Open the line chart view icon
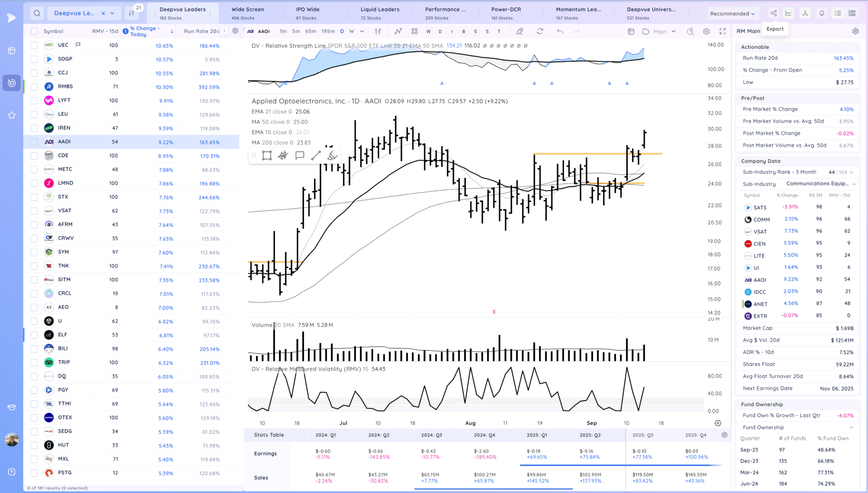The image size is (868, 493). point(788,13)
